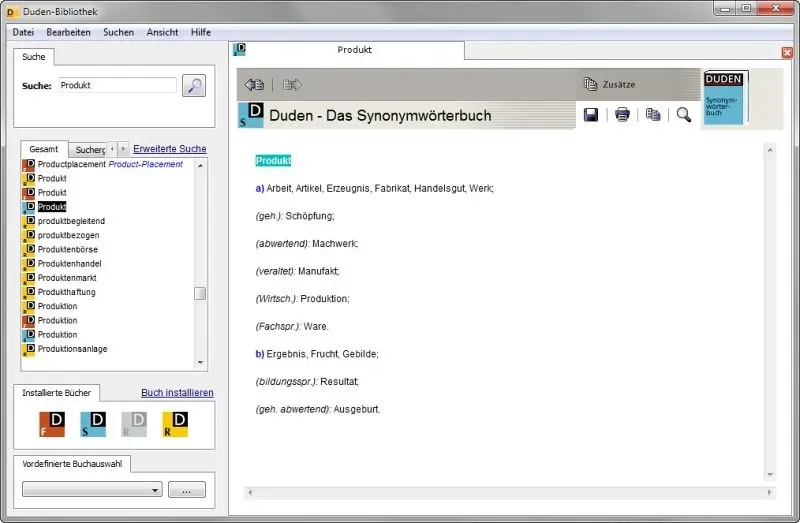
Task: Minimize the Duden-Bibliothek window
Action: 726,8
